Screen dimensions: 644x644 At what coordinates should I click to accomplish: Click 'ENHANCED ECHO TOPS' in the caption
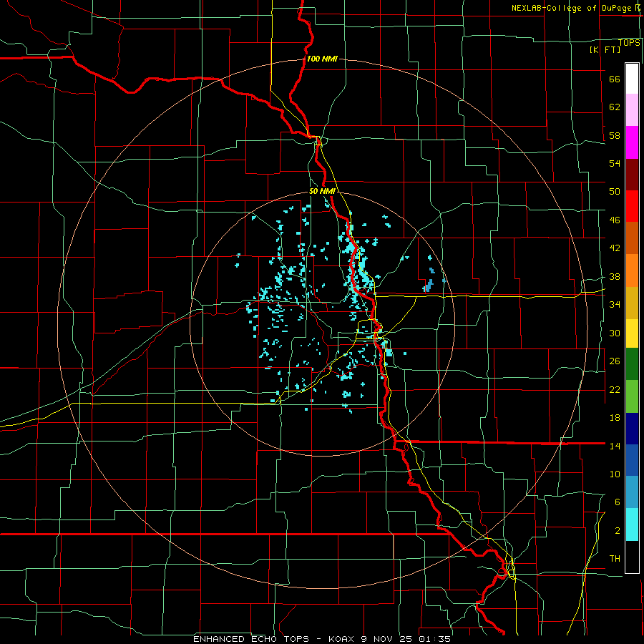(251, 639)
